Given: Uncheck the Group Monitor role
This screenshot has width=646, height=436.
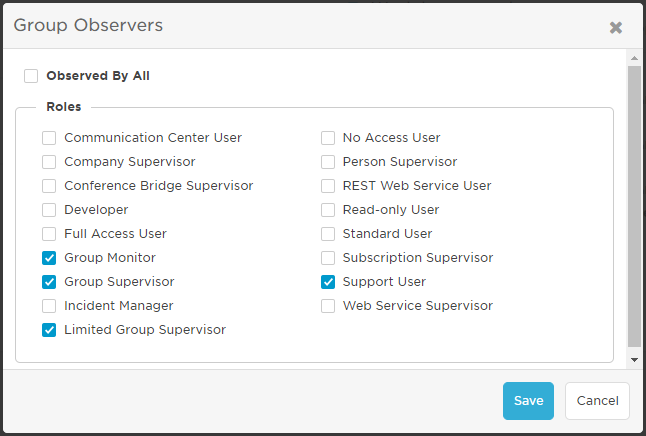Looking at the screenshot, I should (49, 258).
